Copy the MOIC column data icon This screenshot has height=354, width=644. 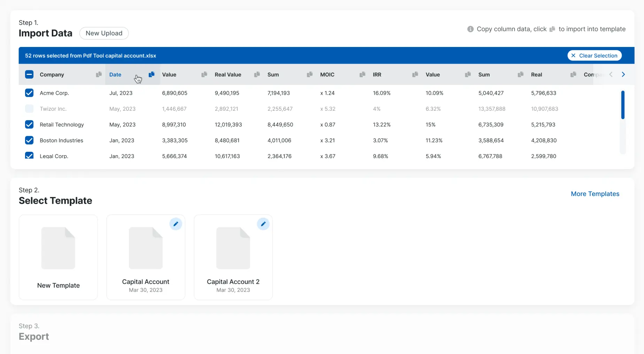click(x=362, y=74)
